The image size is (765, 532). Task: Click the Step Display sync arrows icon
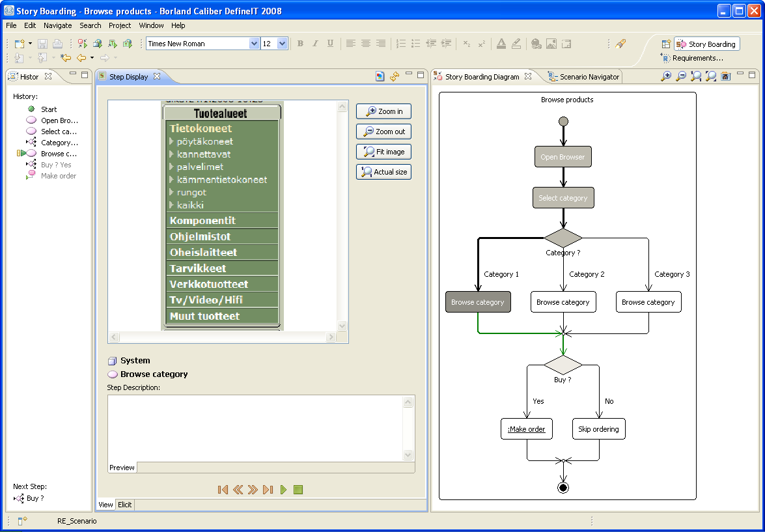pos(394,76)
